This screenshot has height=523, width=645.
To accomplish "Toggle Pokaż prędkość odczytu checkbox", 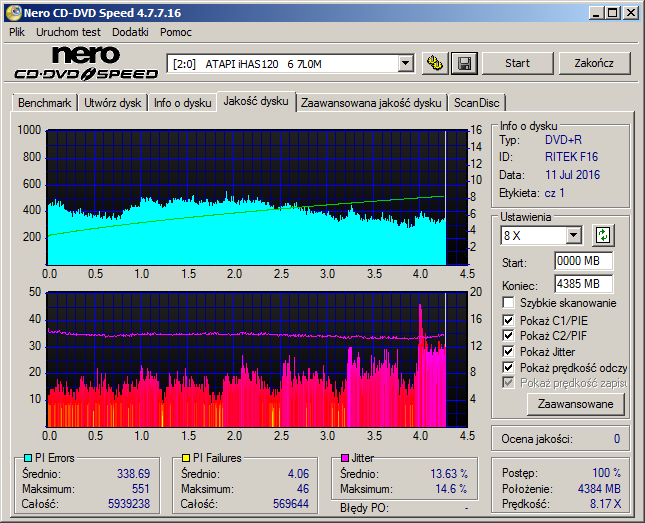I will [508, 367].
